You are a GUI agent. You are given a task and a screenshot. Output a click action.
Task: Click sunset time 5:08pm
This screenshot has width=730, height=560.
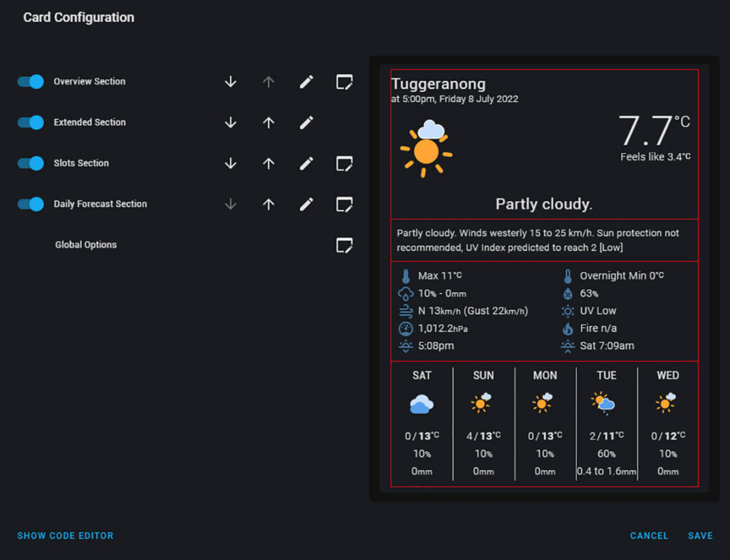tap(436, 346)
